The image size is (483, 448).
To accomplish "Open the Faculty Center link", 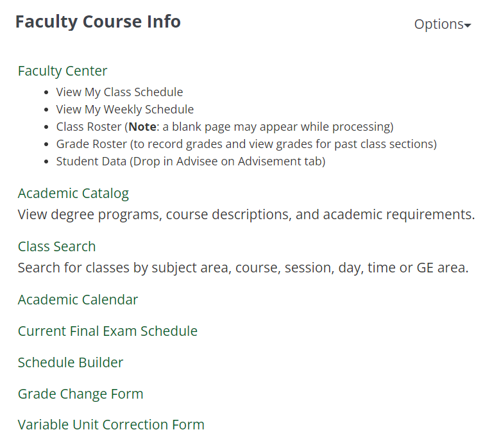I will click(62, 71).
